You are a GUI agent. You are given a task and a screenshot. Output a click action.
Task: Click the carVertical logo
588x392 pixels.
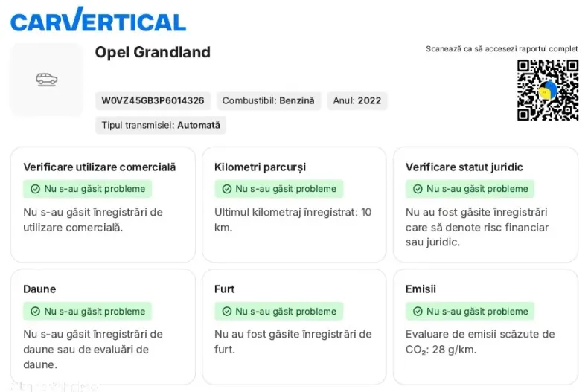click(98, 21)
